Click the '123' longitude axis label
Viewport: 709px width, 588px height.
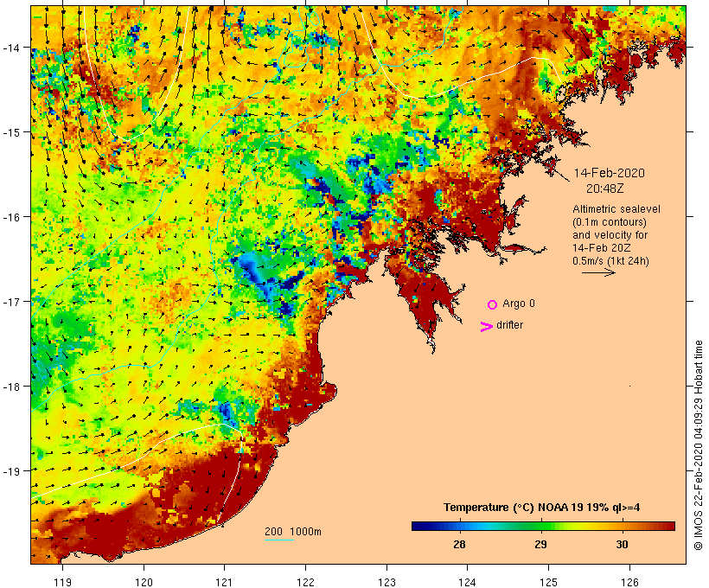386,582
